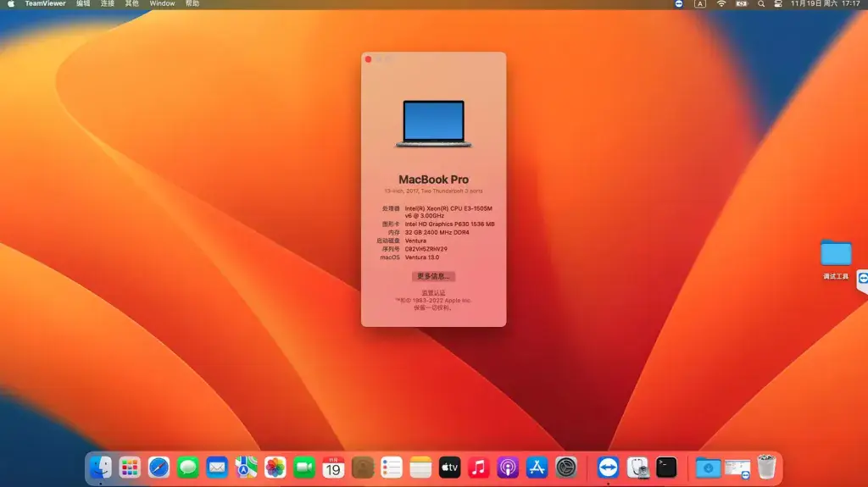Click the 32 GB 2400 MHz DDR4 text

(x=437, y=232)
